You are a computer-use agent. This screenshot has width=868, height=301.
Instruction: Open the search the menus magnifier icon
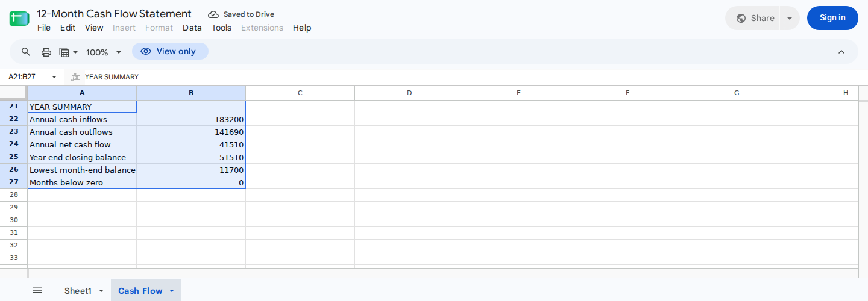(x=26, y=52)
